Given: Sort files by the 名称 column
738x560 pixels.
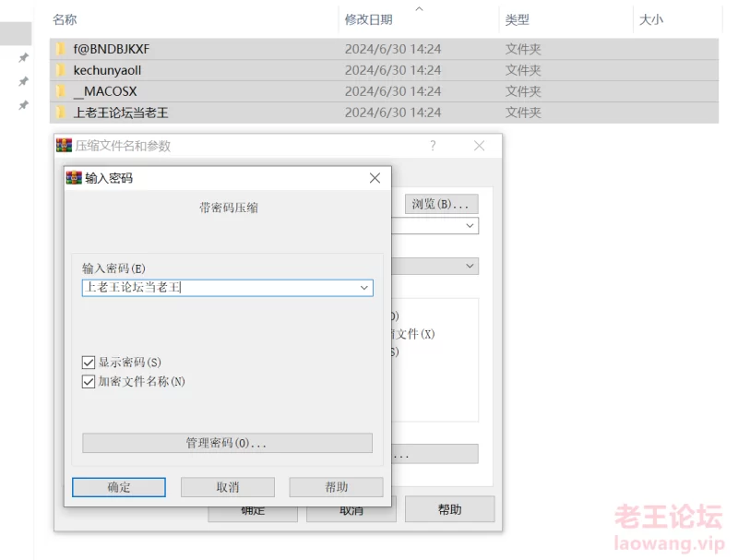Looking at the screenshot, I should point(65,19).
